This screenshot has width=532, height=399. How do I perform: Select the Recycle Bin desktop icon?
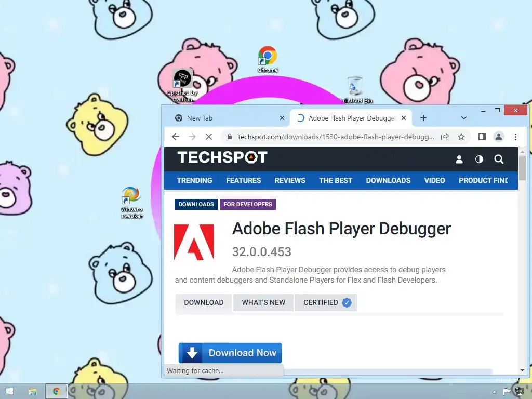[355, 90]
